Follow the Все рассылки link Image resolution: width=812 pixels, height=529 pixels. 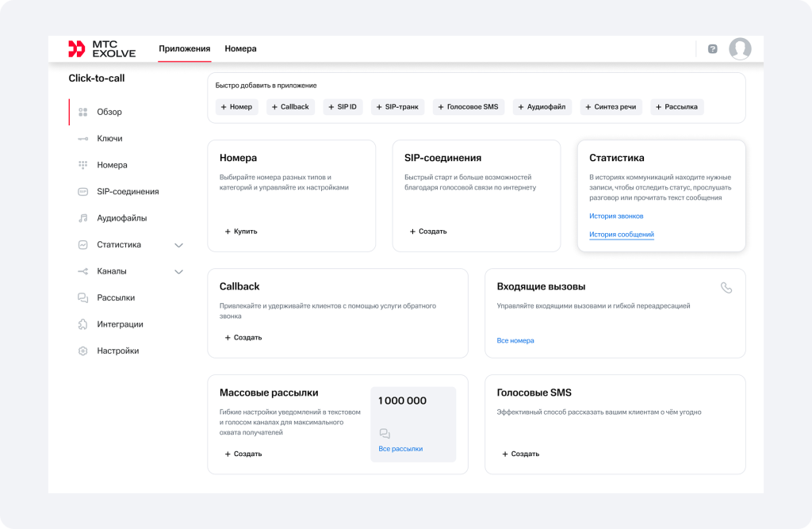400,449
